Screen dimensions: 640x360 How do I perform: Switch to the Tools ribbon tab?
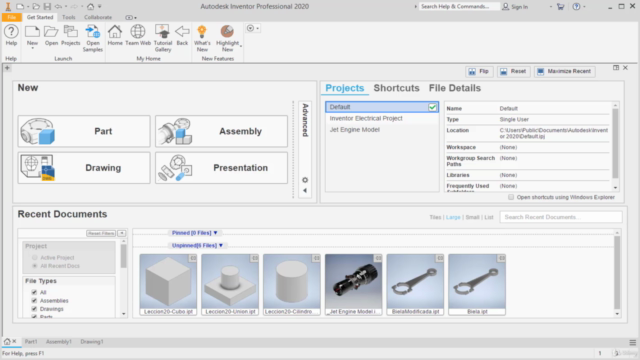[69, 17]
